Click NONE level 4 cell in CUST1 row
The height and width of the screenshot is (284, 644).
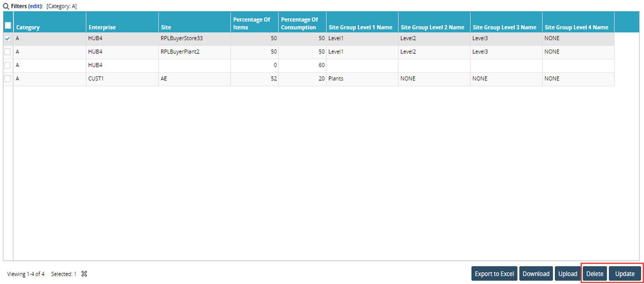coord(578,79)
